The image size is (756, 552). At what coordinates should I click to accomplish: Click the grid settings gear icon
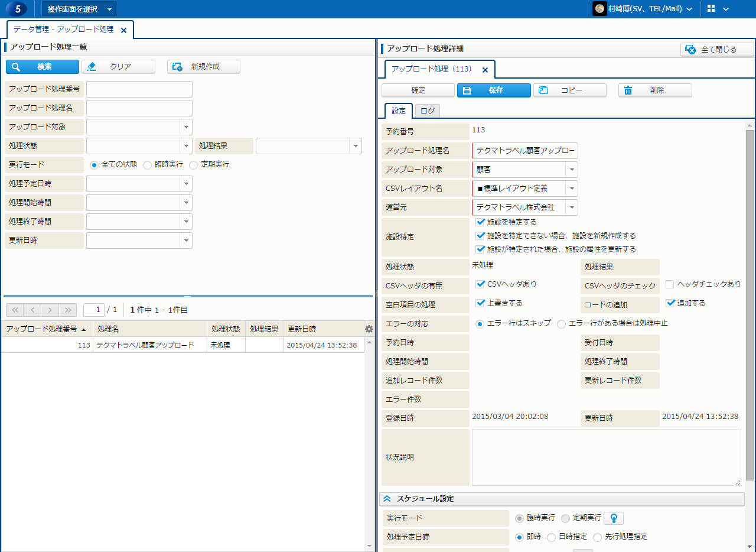pos(369,329)
